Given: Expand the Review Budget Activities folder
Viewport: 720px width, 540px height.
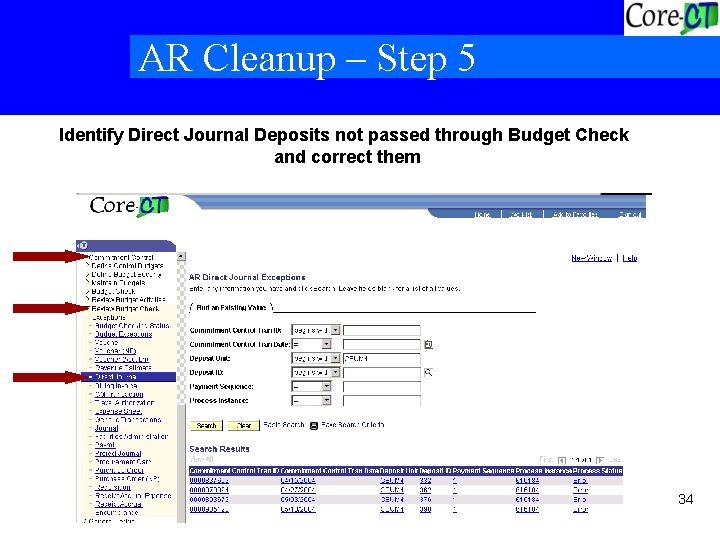Looking at the screenshot, I should [x=126, y=300].
